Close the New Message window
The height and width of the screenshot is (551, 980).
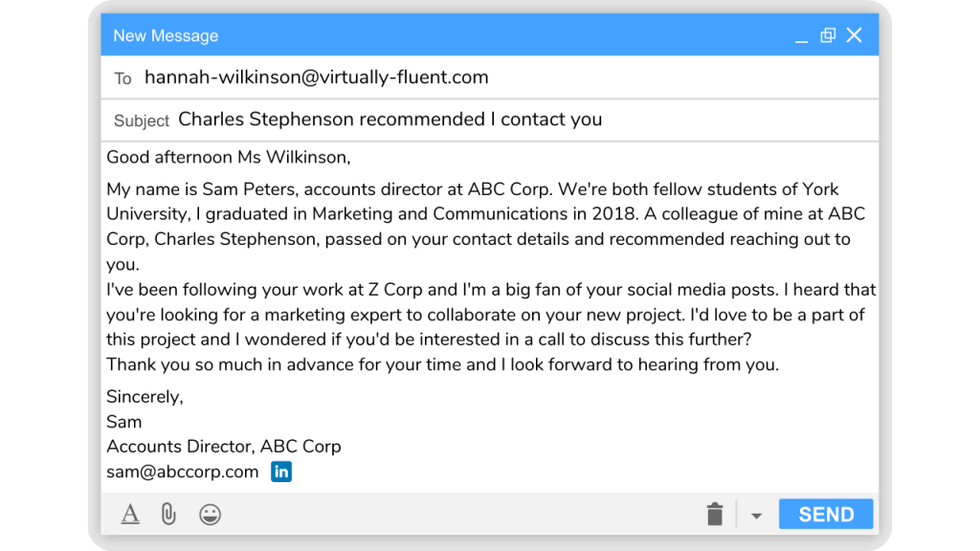tap(855, 35)
